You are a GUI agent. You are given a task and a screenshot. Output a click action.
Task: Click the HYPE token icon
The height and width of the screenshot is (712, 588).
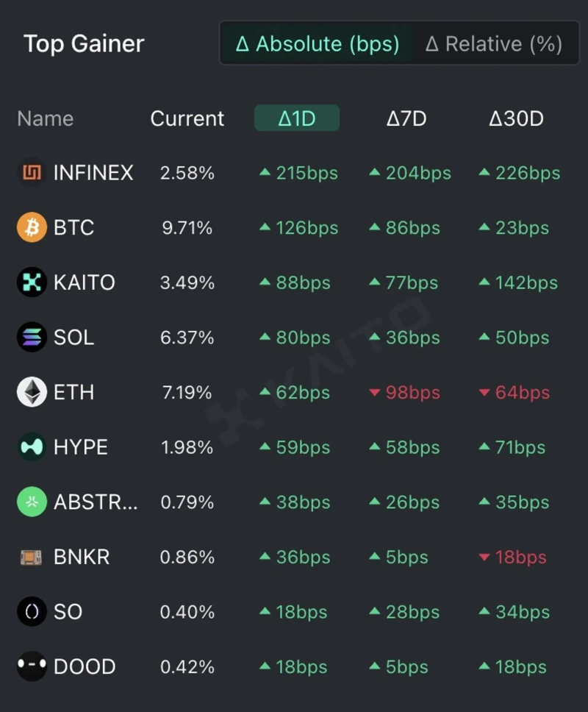[32, 447]
